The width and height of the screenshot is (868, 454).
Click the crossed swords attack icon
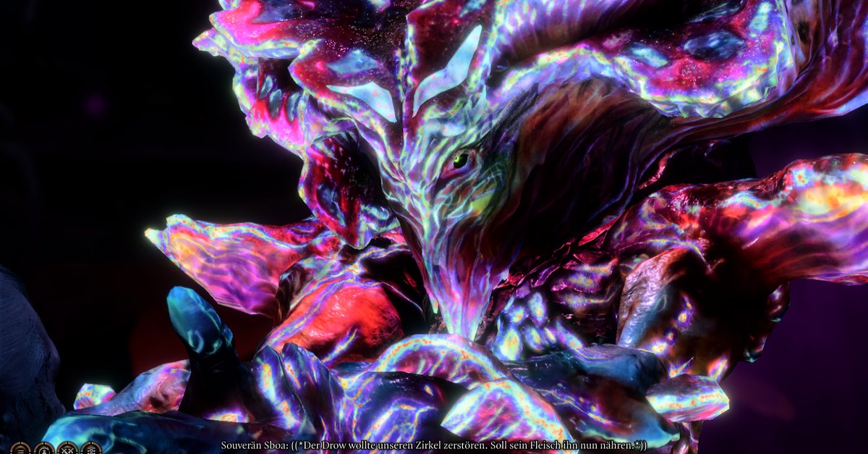[x=67, y=449]
